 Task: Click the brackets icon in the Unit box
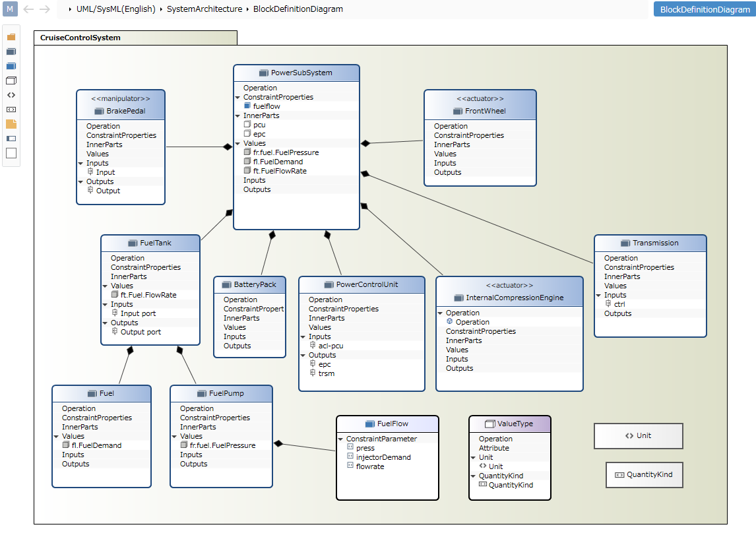(x=629, y=436)
